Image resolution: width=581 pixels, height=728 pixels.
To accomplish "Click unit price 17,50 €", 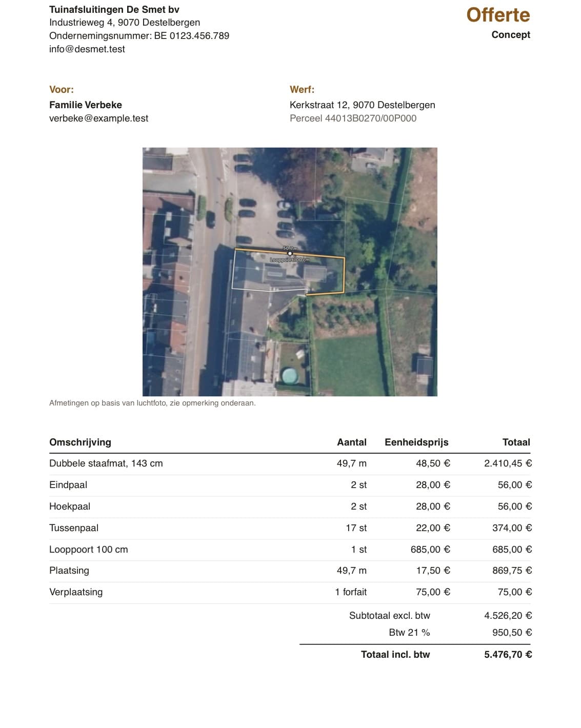I will click(x=433, y=571).
